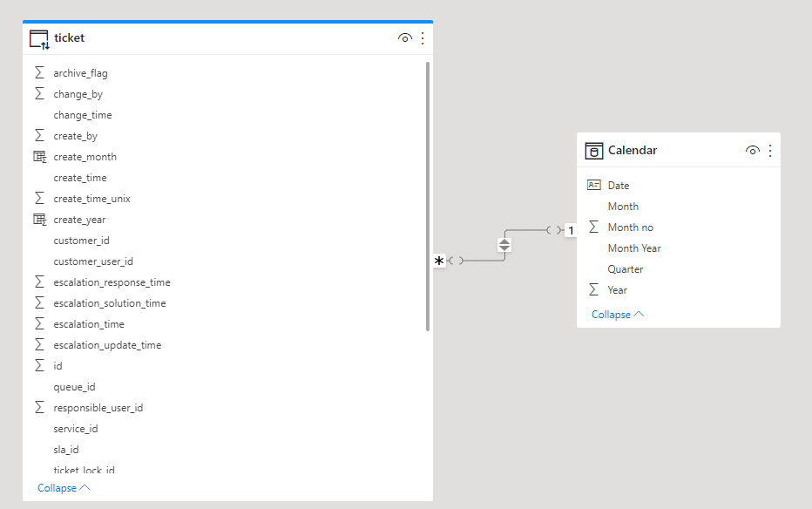Screen dimensions: 812x509
Task: Click calculated column icon beside create_month
Action: coord(40,156)
